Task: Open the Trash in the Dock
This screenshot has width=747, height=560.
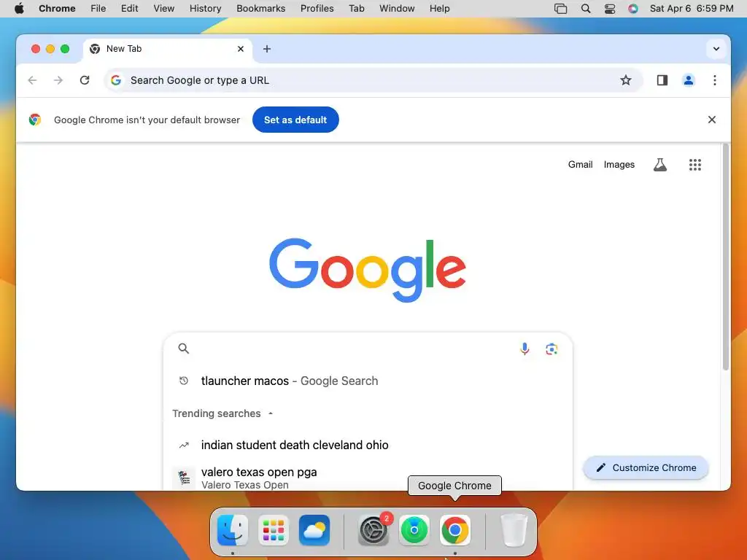Action: (x=514, y=530)
